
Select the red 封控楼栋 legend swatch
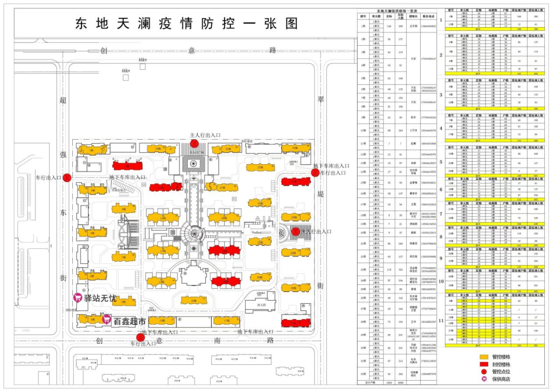[x=484, y=364]
